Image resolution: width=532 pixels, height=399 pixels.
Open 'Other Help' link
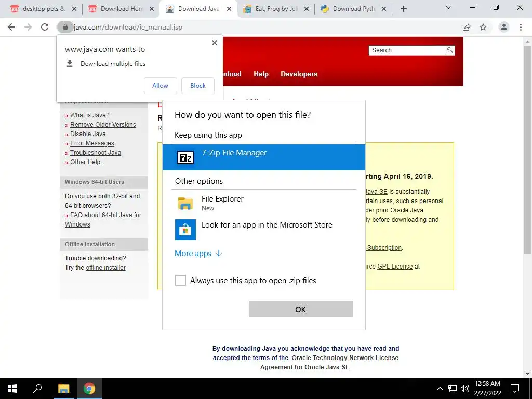pyautogui.click(x=85, y=162)
